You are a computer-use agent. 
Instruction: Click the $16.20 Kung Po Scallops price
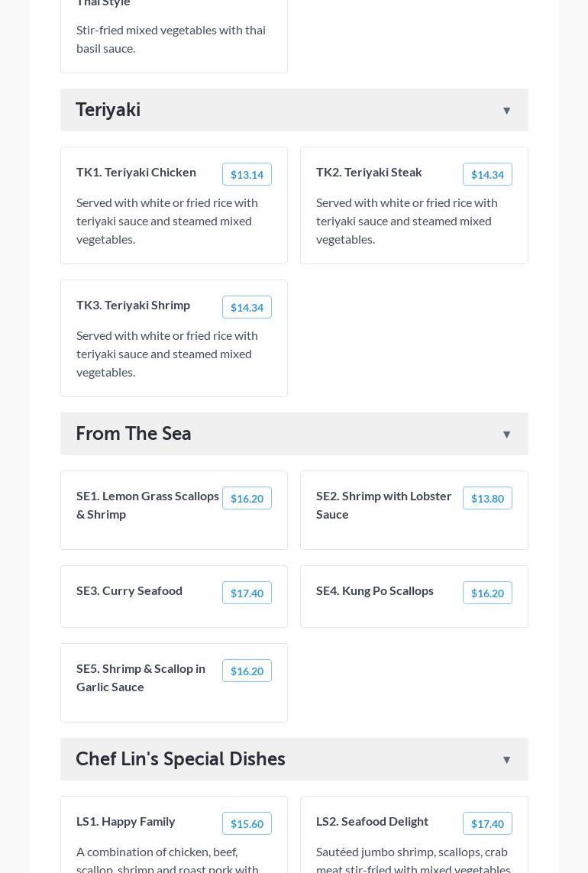[487, 593]
